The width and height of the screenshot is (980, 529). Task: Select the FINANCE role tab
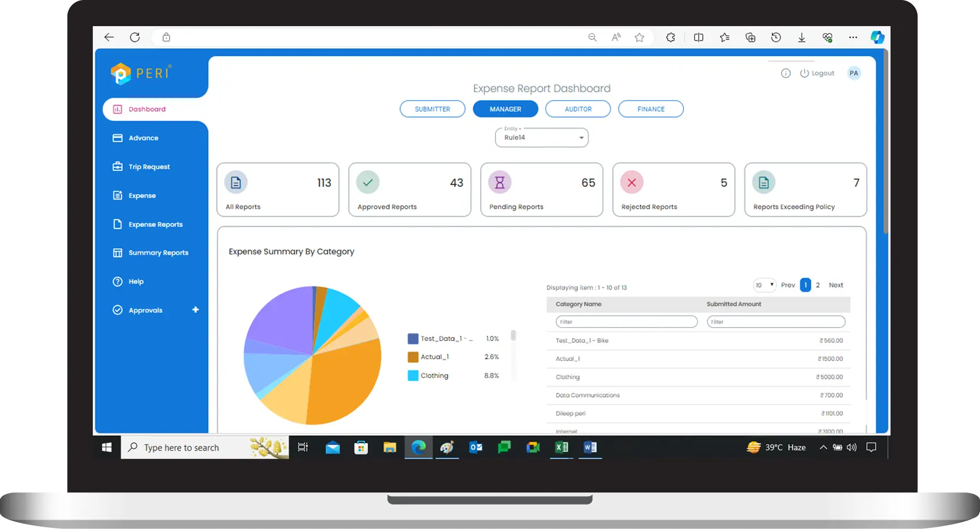pos(651,109)
